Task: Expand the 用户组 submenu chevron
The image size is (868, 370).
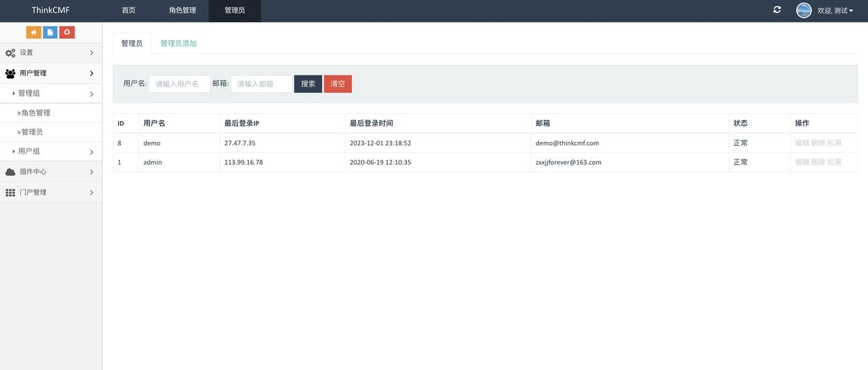Action: click(92, 152)
